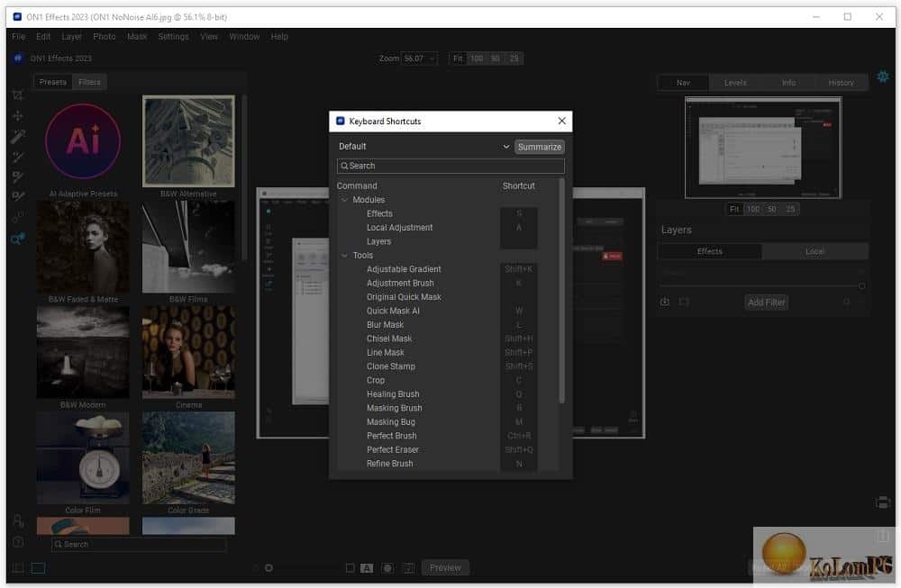Click the Search field in Keyboard Shortcuts dialog
The height and width of the screenshot is (588, 901).
(x=450, y=166)
